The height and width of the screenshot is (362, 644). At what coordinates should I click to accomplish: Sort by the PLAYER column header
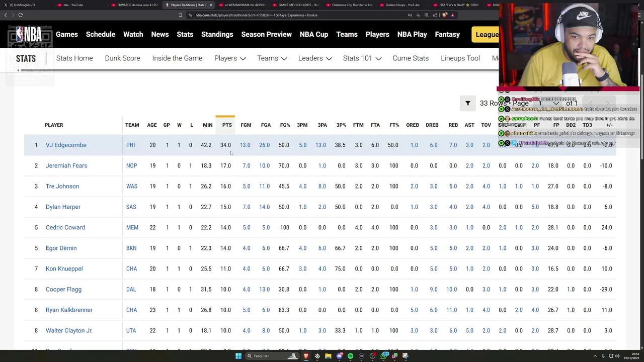54,125
